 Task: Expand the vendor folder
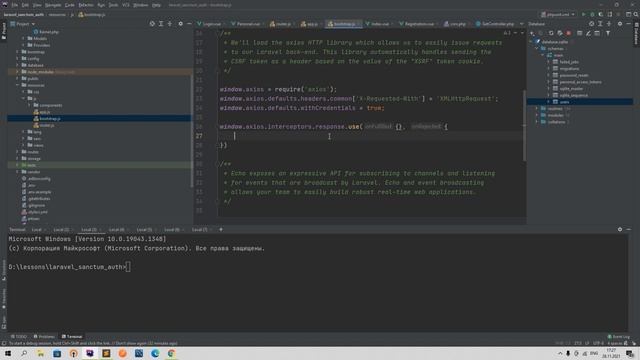18,172
